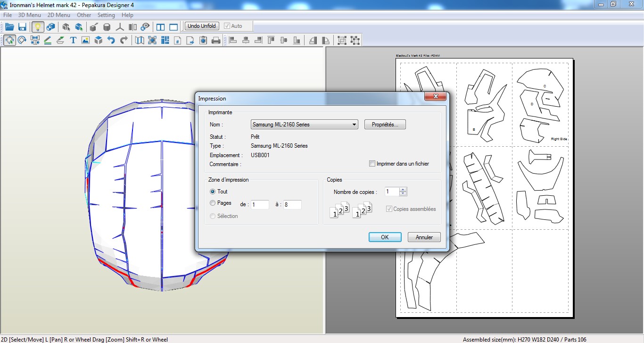Click the mirror halves icon
Viewport: 644px width, 343px height.
click(x=132, y=27)
